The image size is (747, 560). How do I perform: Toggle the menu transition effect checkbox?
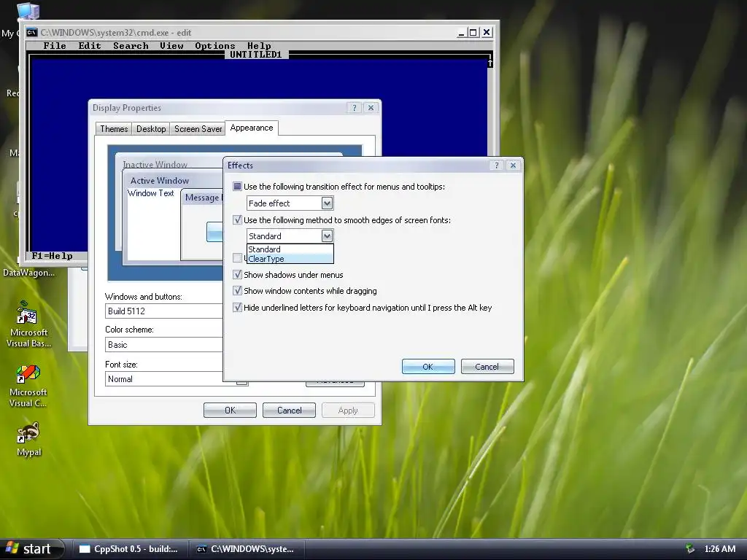(x=237, y=186)
